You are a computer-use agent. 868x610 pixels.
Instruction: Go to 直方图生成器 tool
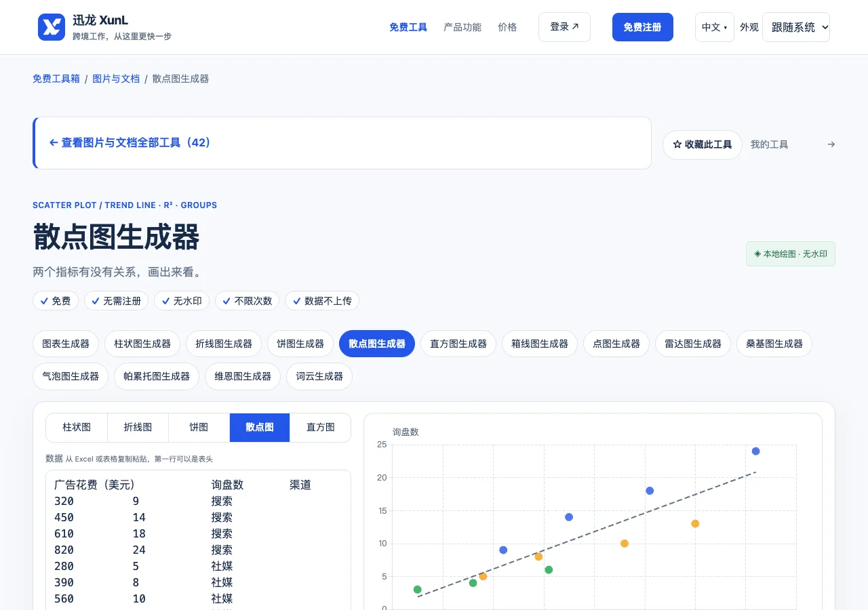click(x=458, y=344)
